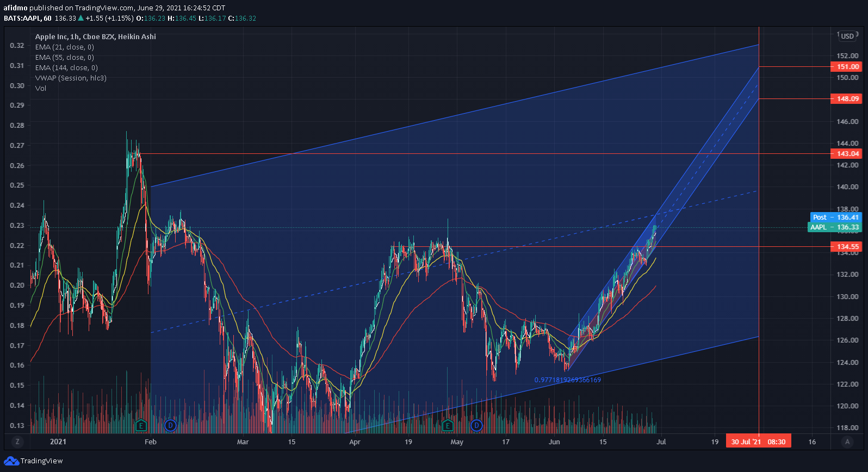Click the 0.32 left scale value
This screenshot has width=868, height=472.
[x=17, y=45]
